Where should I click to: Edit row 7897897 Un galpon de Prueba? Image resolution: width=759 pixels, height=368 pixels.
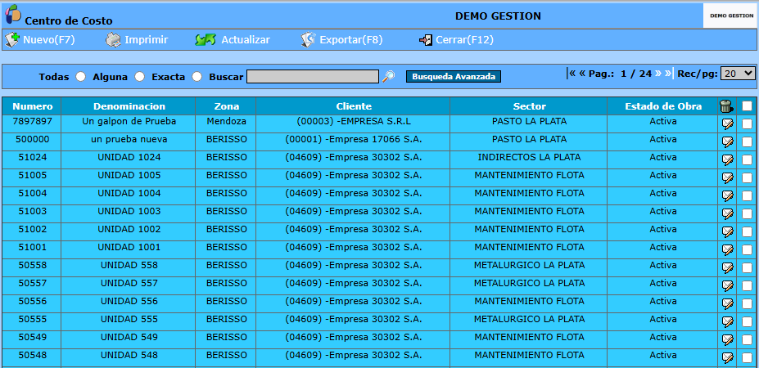(727, 124)
